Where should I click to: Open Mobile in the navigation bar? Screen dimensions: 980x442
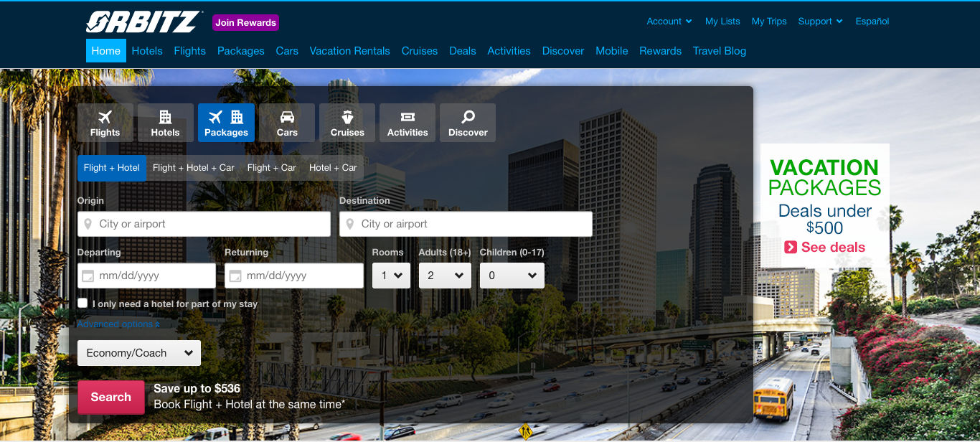coord(612,51)
